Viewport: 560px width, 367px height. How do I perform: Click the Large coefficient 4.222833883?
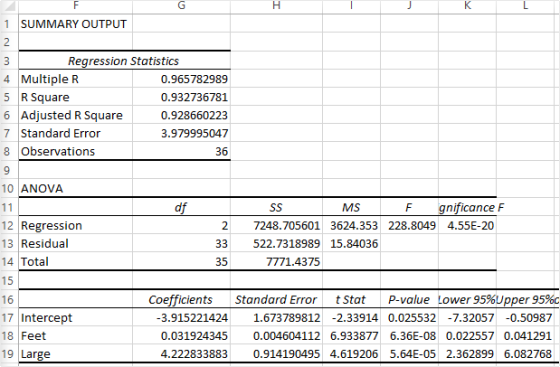tap(181, 354)
